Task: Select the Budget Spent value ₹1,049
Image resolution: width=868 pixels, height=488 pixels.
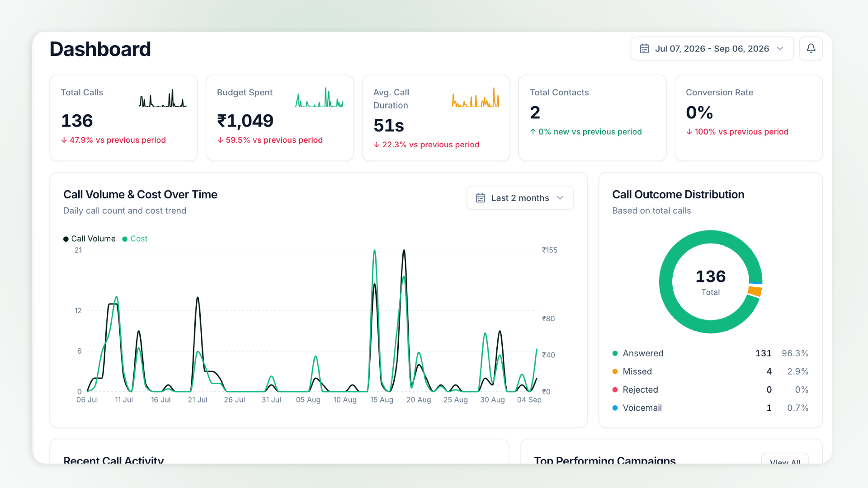Action: 245,121
